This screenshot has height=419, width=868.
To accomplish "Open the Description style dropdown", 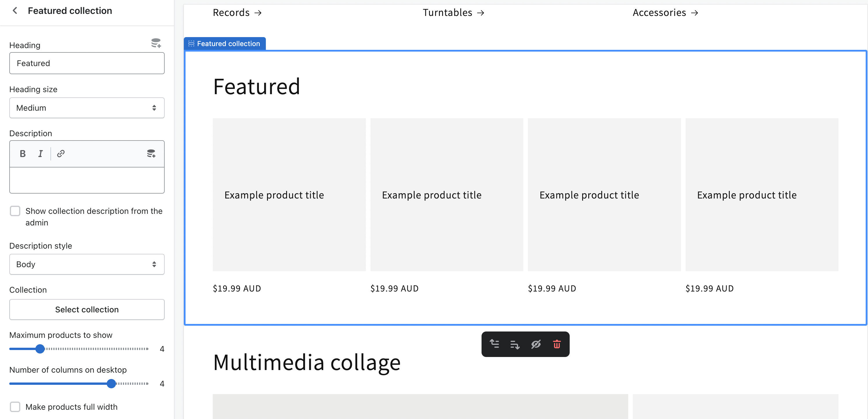I will (87, 264).
